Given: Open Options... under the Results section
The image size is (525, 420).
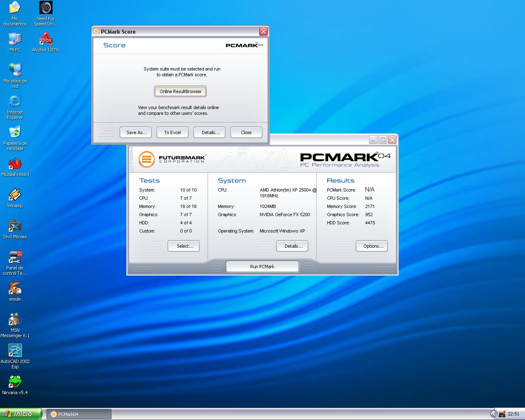Looking at the screenshot, I should pos(372,246).
